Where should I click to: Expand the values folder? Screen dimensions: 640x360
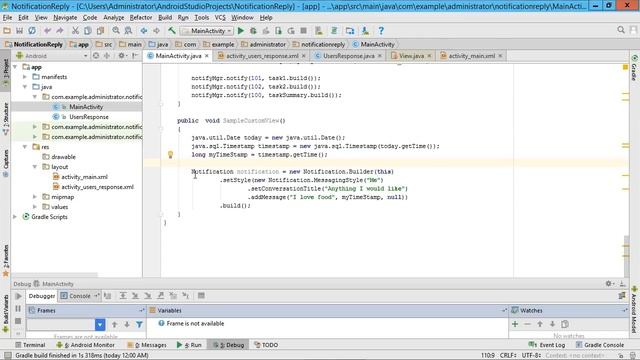tap(35, 207)
